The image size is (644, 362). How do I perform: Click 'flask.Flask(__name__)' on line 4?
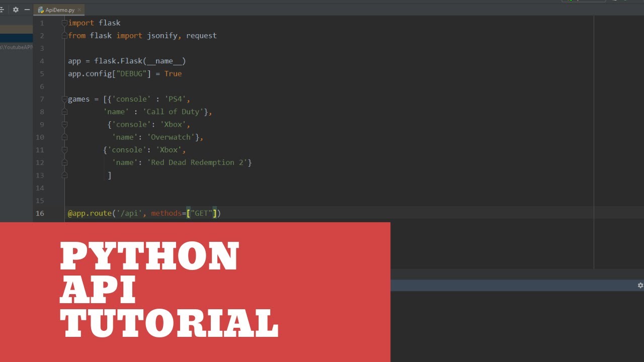[x=140, y=61]
